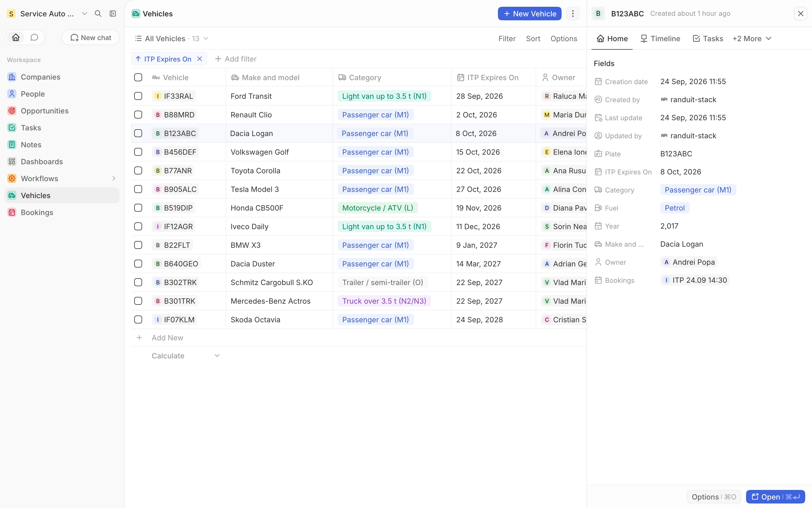The image size is (812, 508).
Task: Click the New Vehicle button
Action: (x=529, y=14)
